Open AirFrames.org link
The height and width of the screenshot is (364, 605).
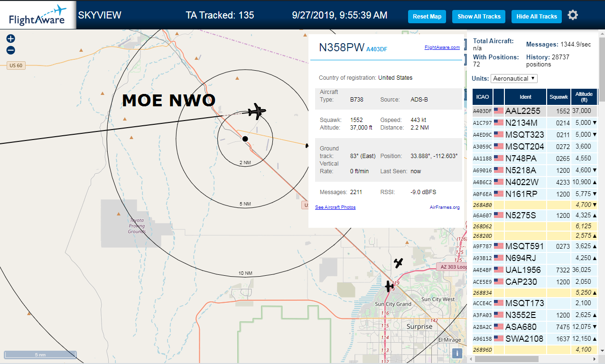pyautogui.click(x=445, y=207)
